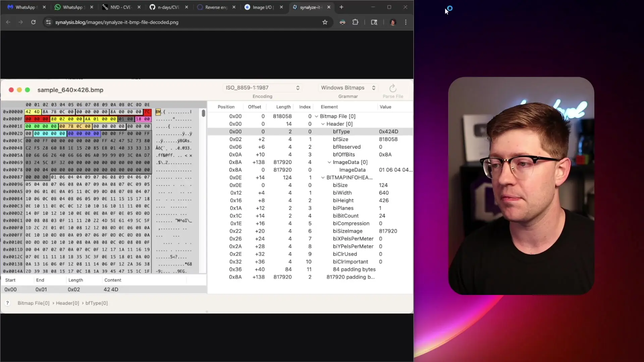Open the Windows Bitmaps grammar dropdown

pos(348,88)
